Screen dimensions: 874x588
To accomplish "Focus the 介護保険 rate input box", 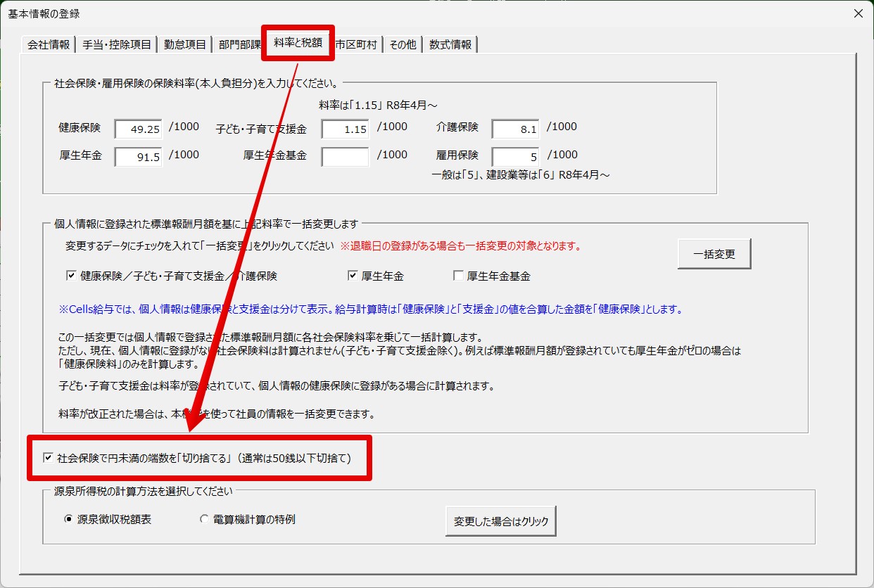I will coord(515,129).
